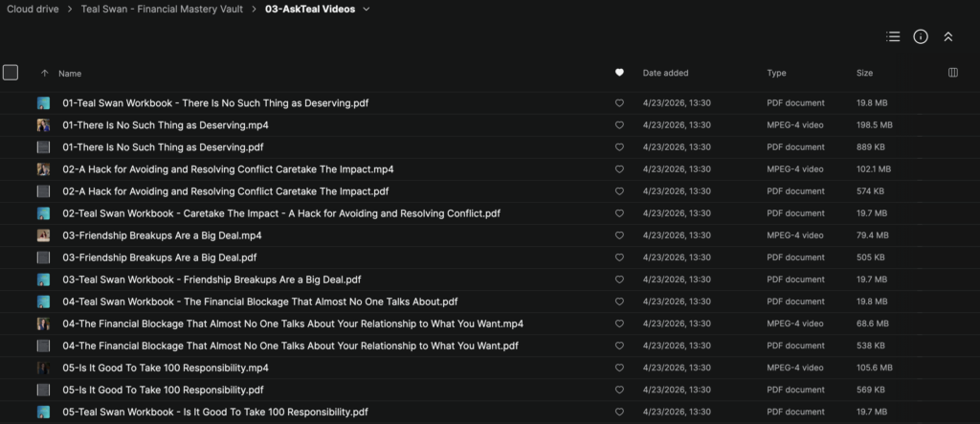The height and width of the screenshot is (424, 980).
Task: Favorite 04-Teal Swan Workbook Financial Blockage pdf
Action: [x=619, y=301]
